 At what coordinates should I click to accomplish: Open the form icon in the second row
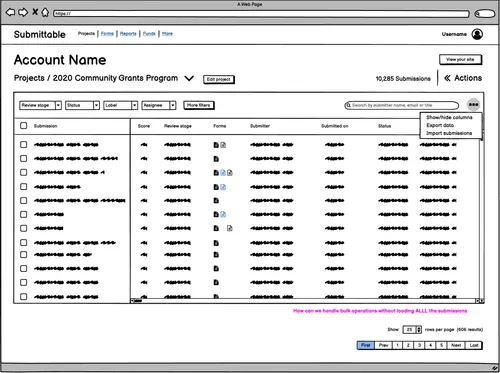tap(216, 159)
